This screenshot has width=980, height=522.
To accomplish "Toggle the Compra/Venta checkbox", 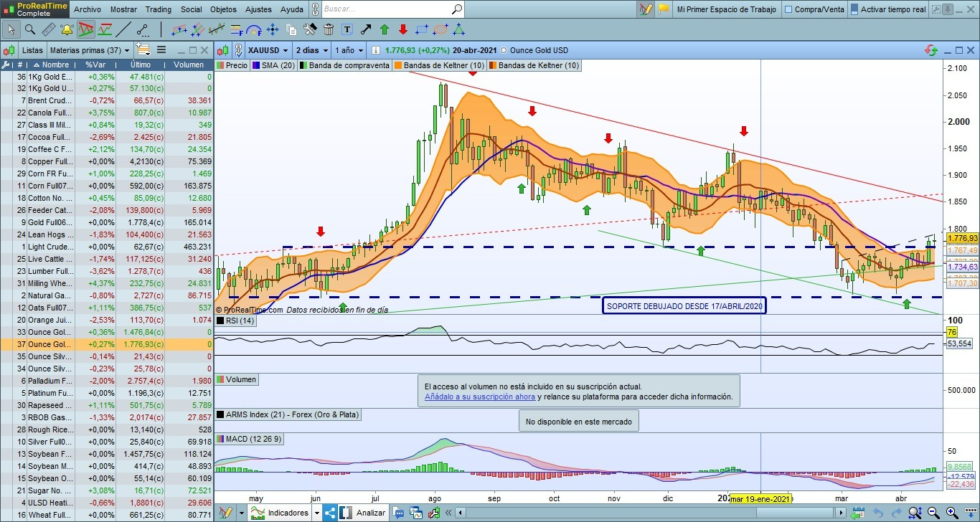I will tap(788, 10).
